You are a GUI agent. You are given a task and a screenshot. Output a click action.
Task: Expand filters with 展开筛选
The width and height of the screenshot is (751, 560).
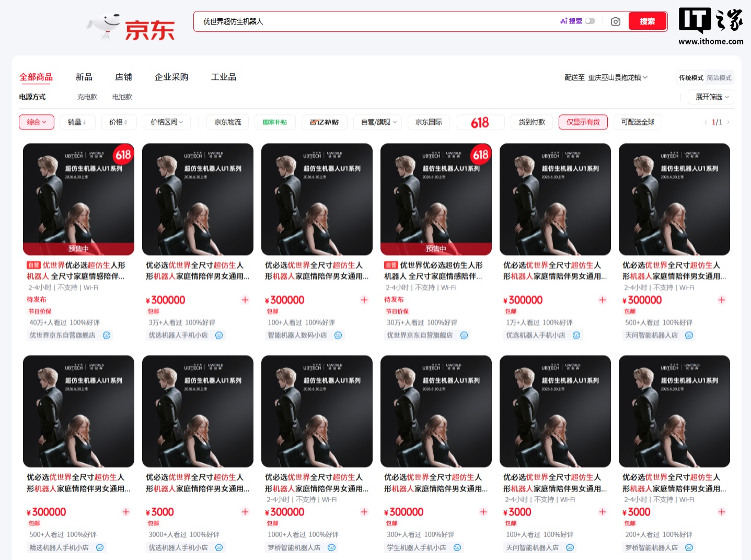point(712,97)
